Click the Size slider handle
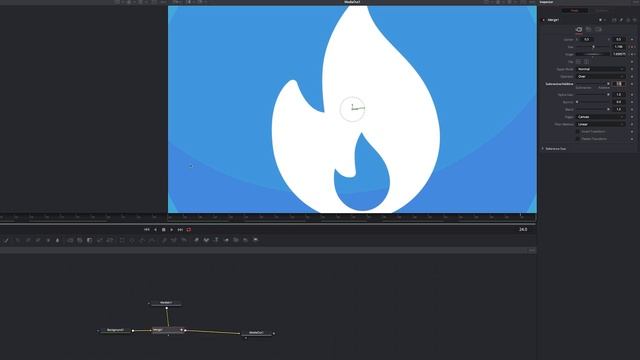This screenshot has width=640, height=360. click(x=593, y=47)
